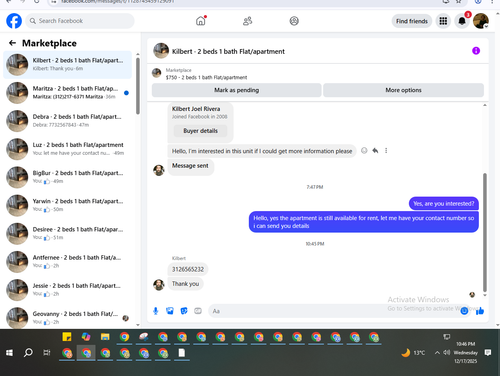This screenshot has height=376, width=500.
Task: Show hidden tray icons chevron
Action: point(437,353)
